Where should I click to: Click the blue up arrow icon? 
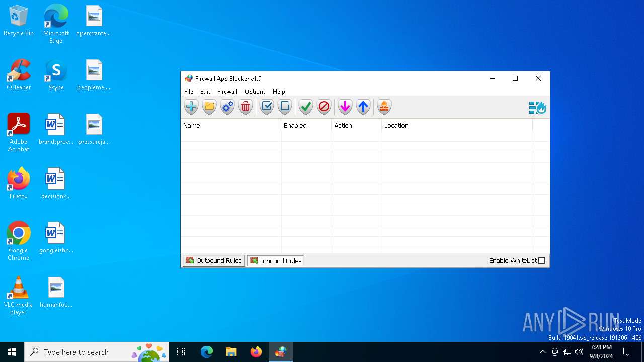point(363,107)
